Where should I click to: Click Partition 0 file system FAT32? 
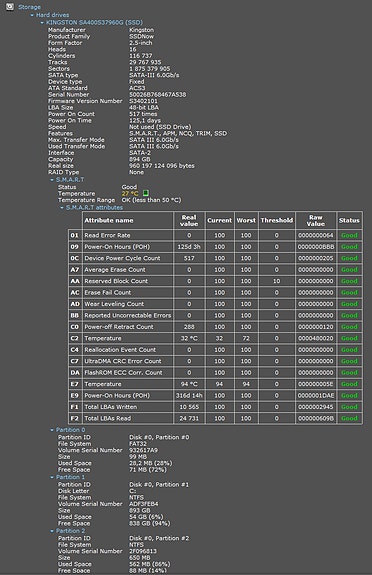coord(138,444)
